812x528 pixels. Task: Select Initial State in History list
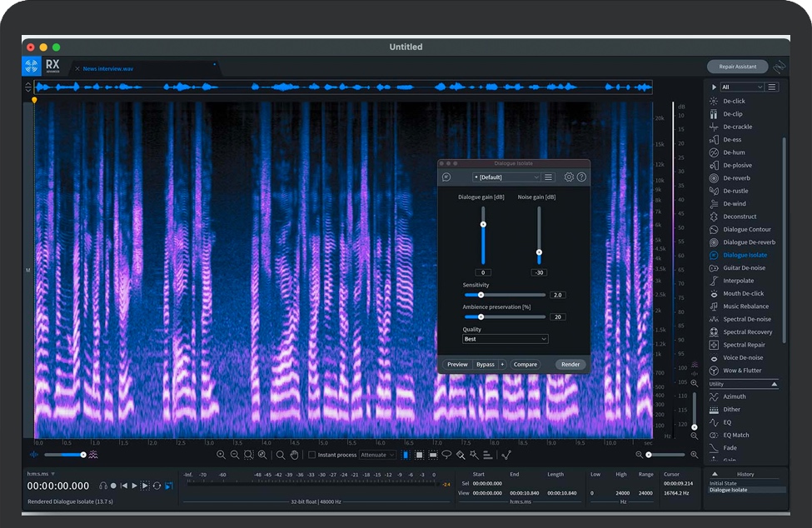point(724,483)
